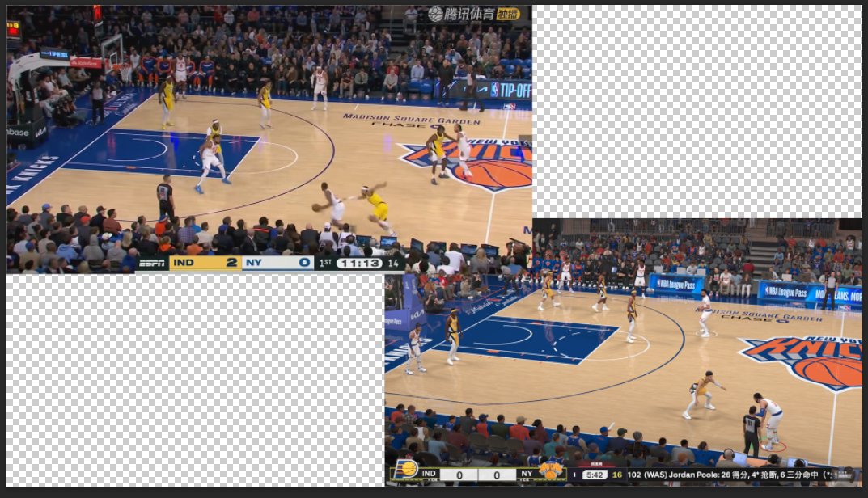Click the Pacers logo in the game scoreboard

click(x=406, y=471)
